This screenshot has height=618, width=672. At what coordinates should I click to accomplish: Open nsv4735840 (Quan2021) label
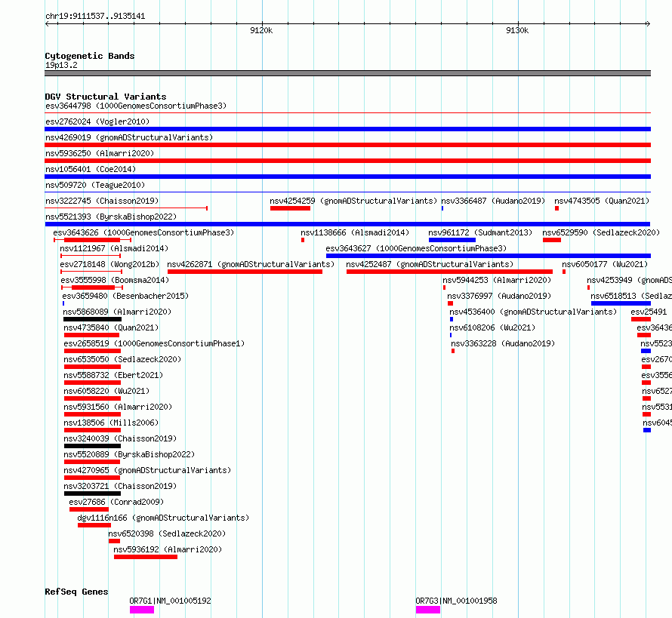(x=111, y=327)
